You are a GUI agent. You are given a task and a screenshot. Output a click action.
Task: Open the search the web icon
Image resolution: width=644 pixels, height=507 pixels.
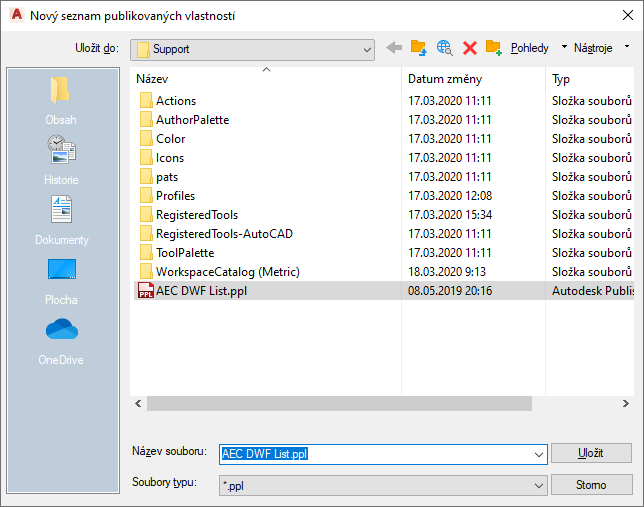tap(445, 48)
